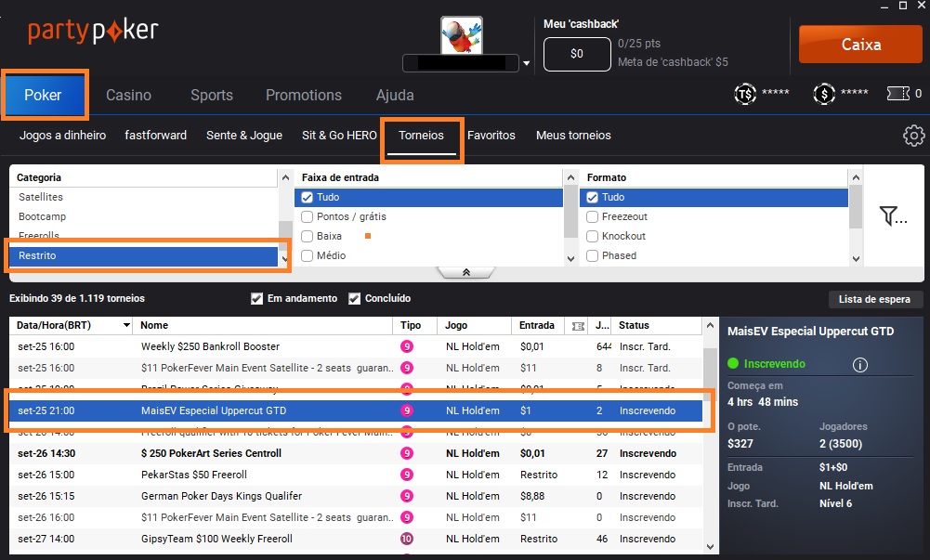
Task: Switch to the Poker tab
Action: [x=43, y=95]
